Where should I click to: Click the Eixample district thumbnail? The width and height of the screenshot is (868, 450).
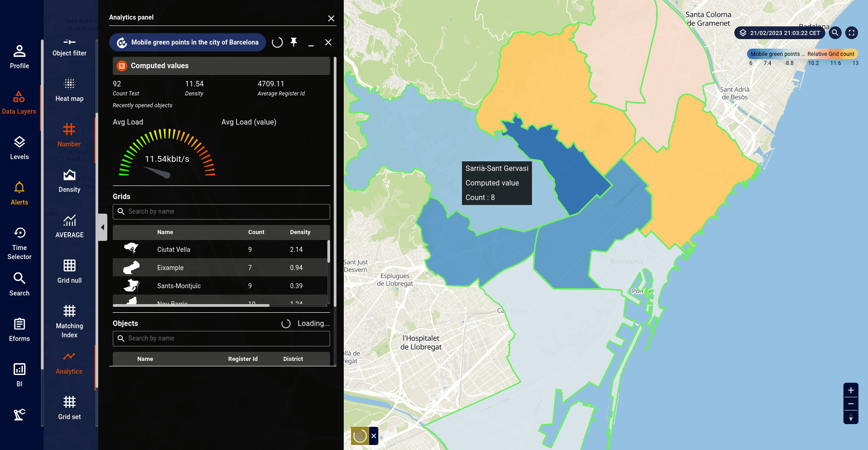pyautogui.click(x=131, y=267)
